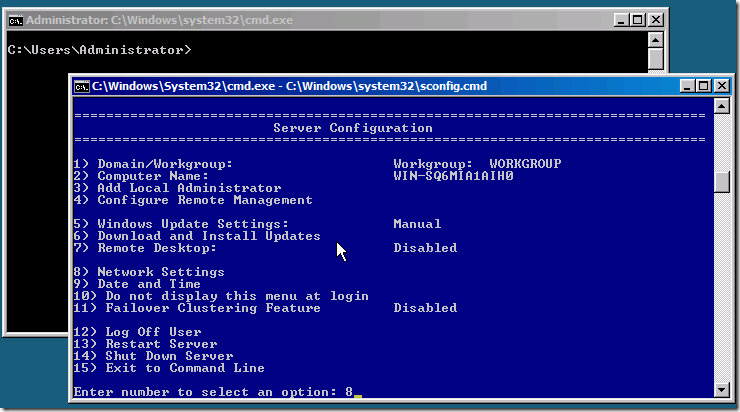Click the sconfig window vertical scrollbar thumb
This screenshot has height=412, width=740.
tap(722, 182)
